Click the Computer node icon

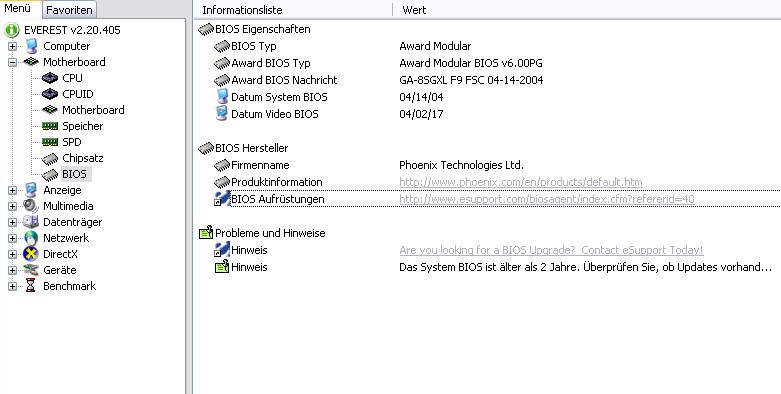coord(31,46)
